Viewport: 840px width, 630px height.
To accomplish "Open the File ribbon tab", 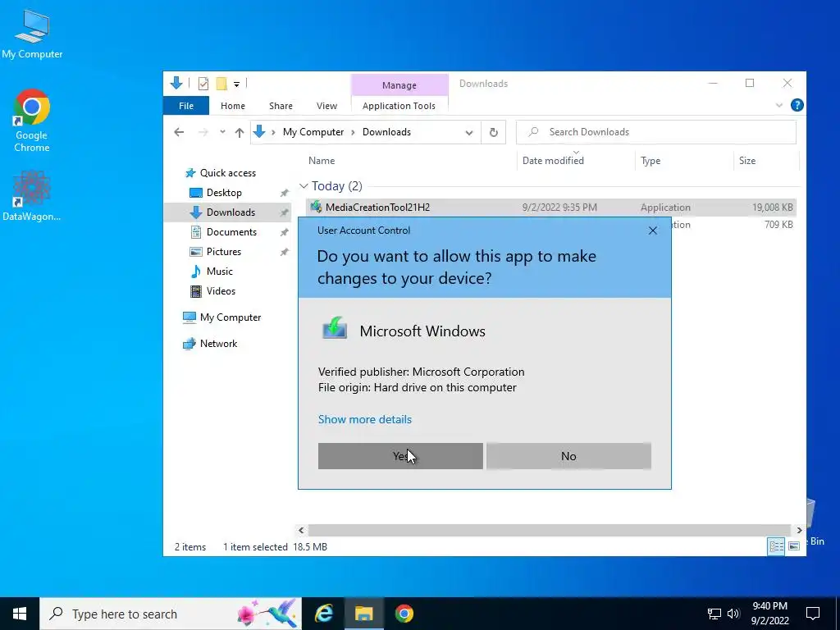I will pos(186,106).
